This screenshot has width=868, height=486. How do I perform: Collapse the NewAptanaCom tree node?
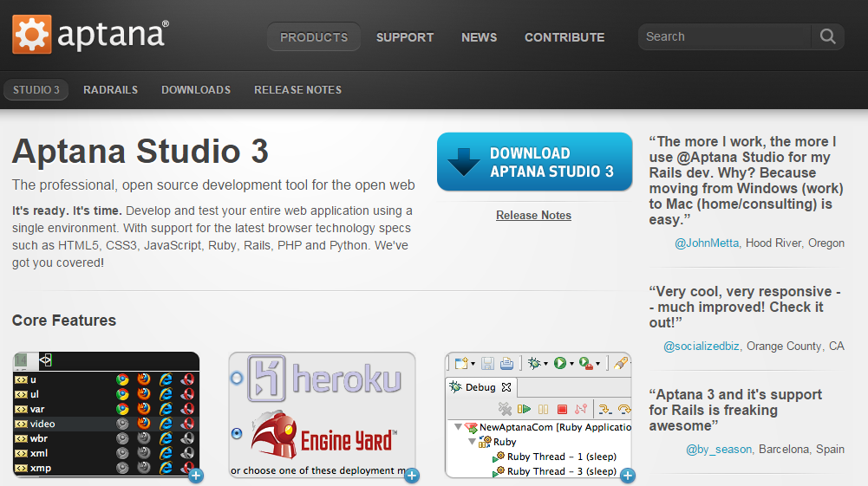(458, 427)
